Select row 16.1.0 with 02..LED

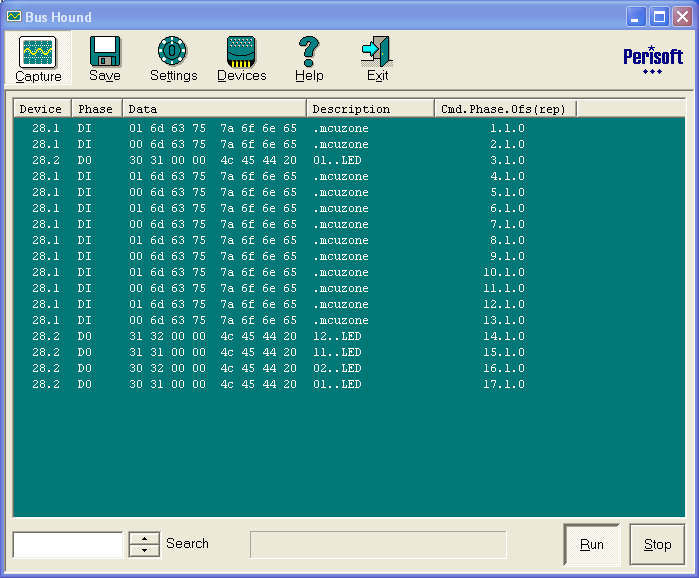(x=349, y=369)
